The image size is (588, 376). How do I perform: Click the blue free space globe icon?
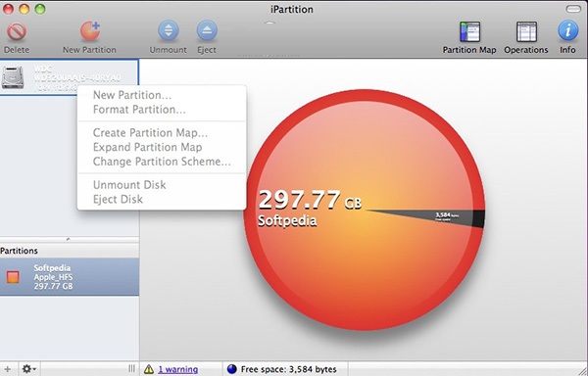[x=232, y=369]
